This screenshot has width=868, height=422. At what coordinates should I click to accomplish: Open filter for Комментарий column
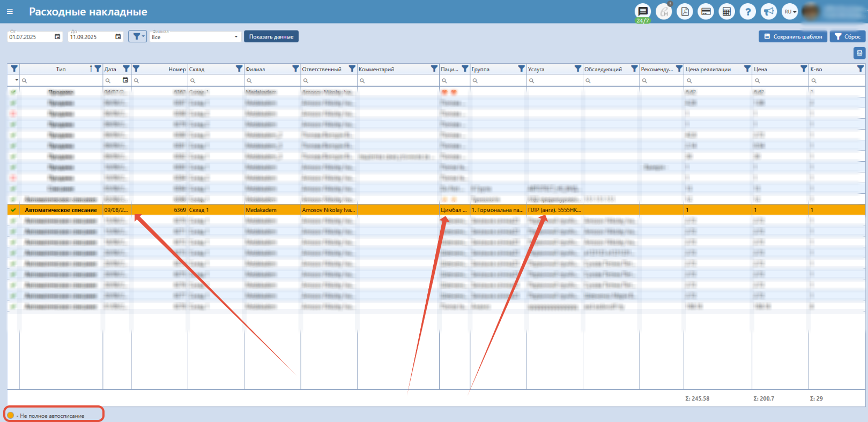434,69
